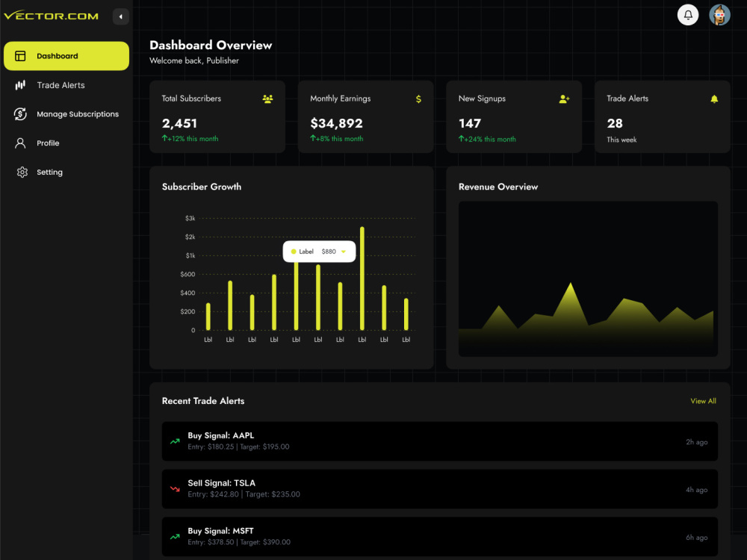Image resolution: width=747 pixels, height=560 pixels.
Task: Click the Manage Subscriptions dollar-cycle icon
Action: tap(20, 114)
